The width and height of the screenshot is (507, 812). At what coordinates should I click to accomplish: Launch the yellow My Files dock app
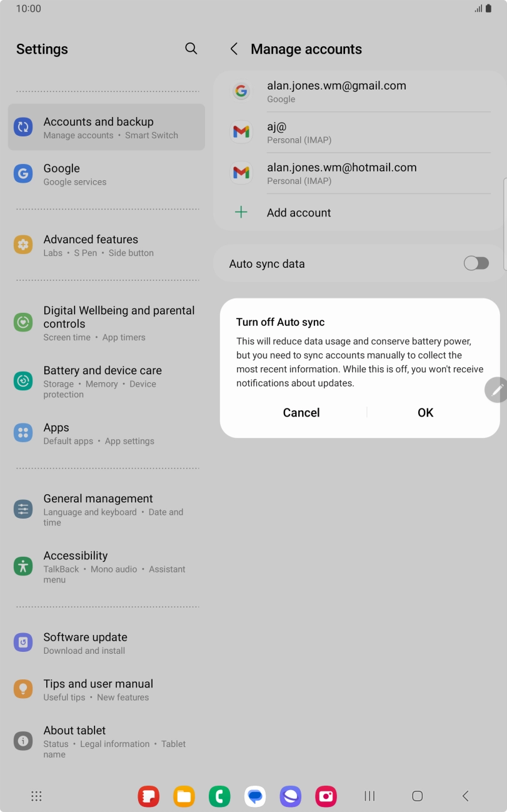pos(184,796)
